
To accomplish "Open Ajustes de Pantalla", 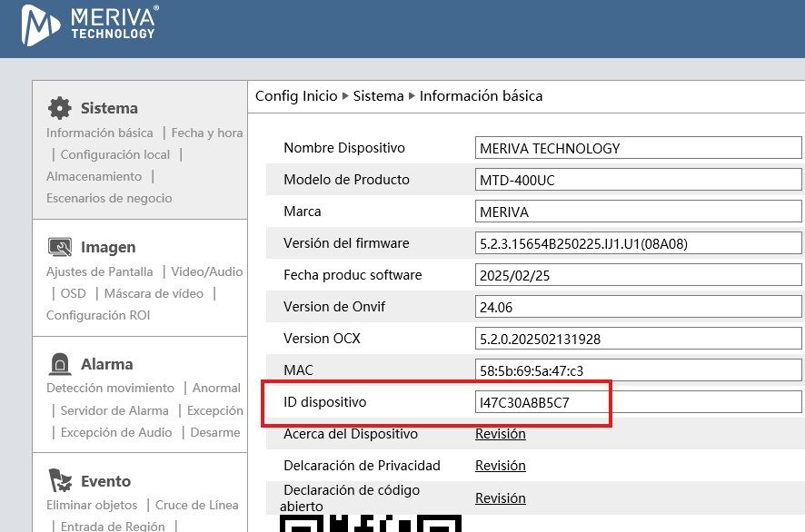I will (x=100, y=271).
